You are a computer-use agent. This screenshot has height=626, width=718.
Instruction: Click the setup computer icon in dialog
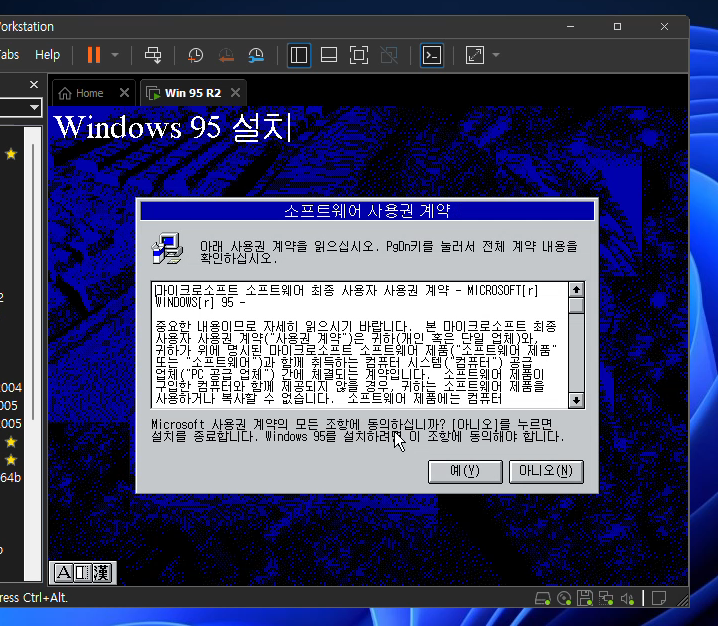coord(167,249)
